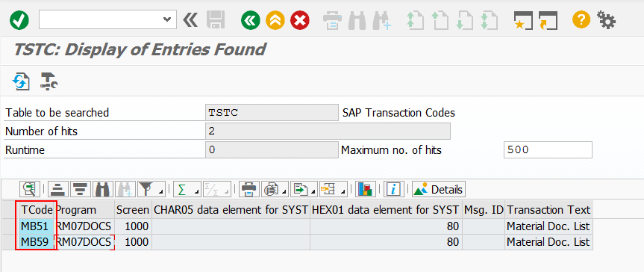This screenshot has height=272, width=644.
Task: Click the ALV Print icon
Action: click(249, 189)
